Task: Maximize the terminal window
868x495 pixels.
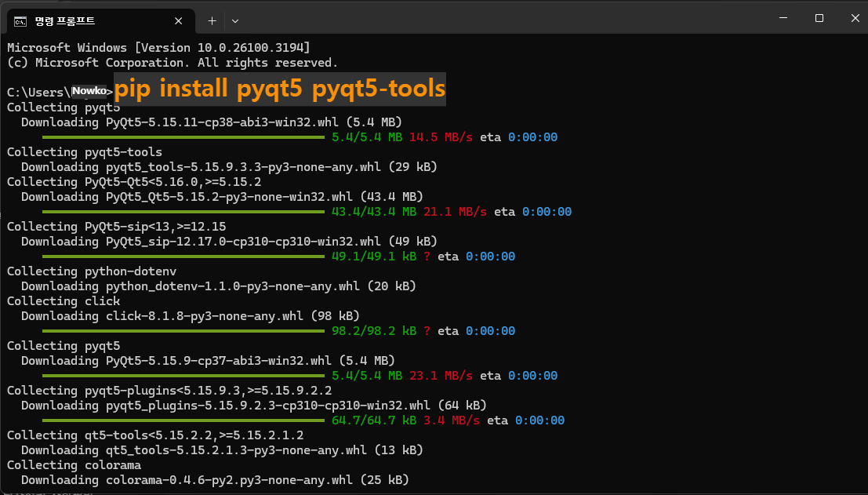Action: (x=819, y=18)
